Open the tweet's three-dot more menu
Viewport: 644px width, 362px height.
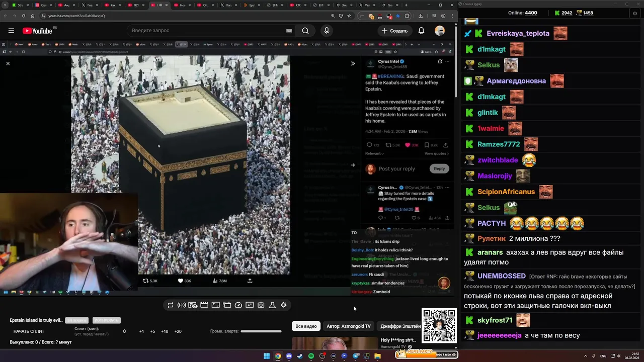pyautogui.click(x=447, y=61)
